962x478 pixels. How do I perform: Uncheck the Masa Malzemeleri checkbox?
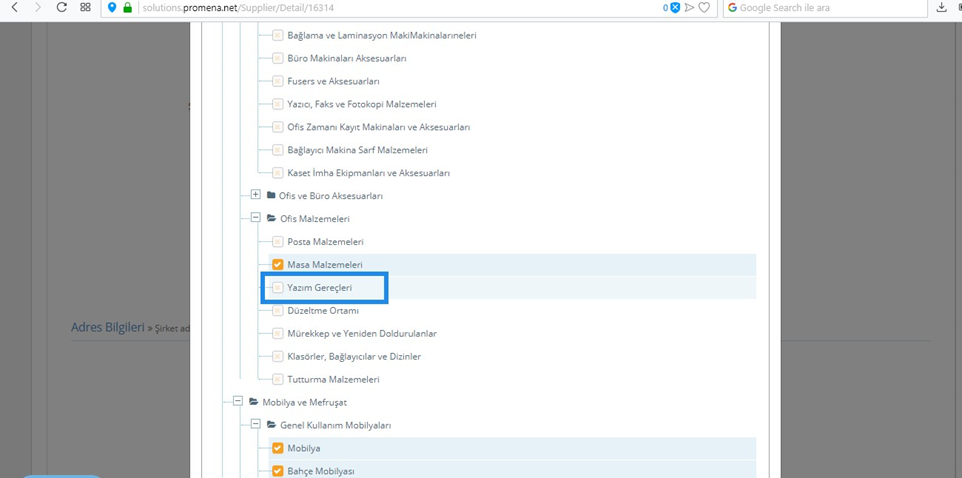tap(278, 264)
